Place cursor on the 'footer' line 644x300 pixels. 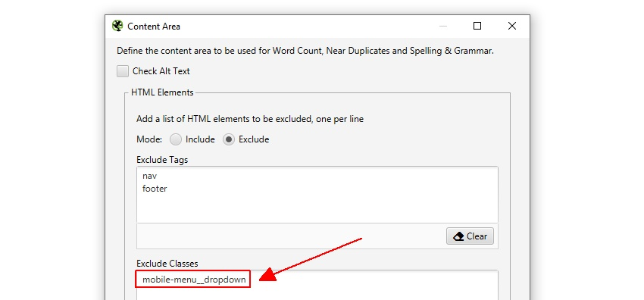tap(155, 189)
